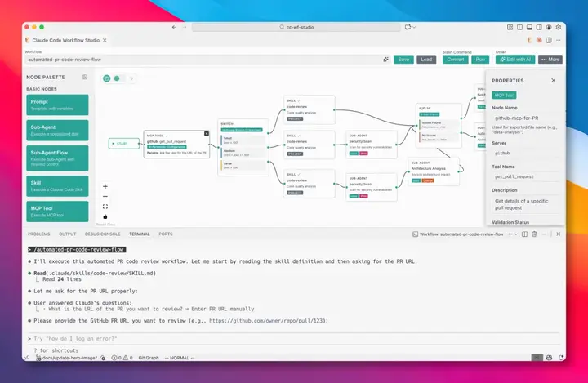The height and width of the screenshot is (383, 588).
Task: Click the Node Name field in Properties
Action: (524, 119)
